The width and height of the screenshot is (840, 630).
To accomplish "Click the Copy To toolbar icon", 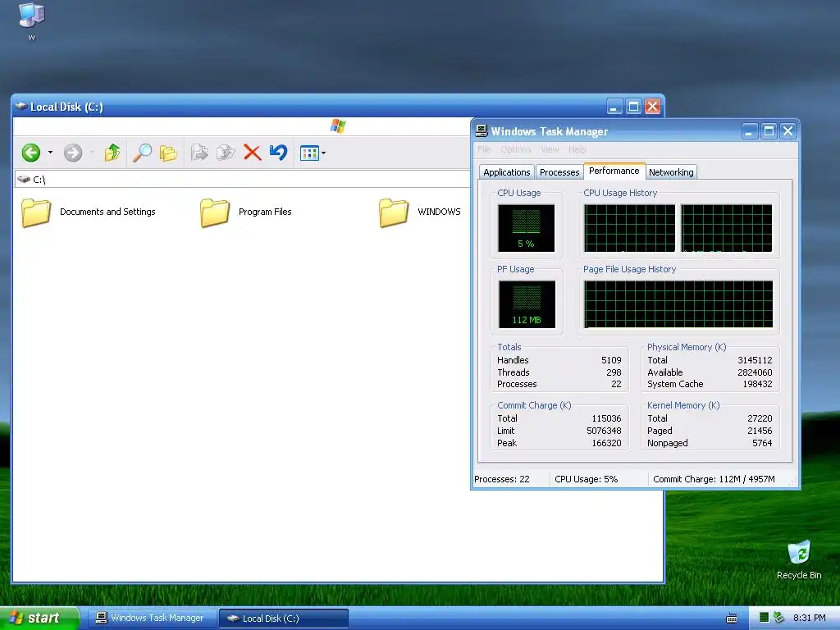I will pyautogui.click(x=226, y=153).
